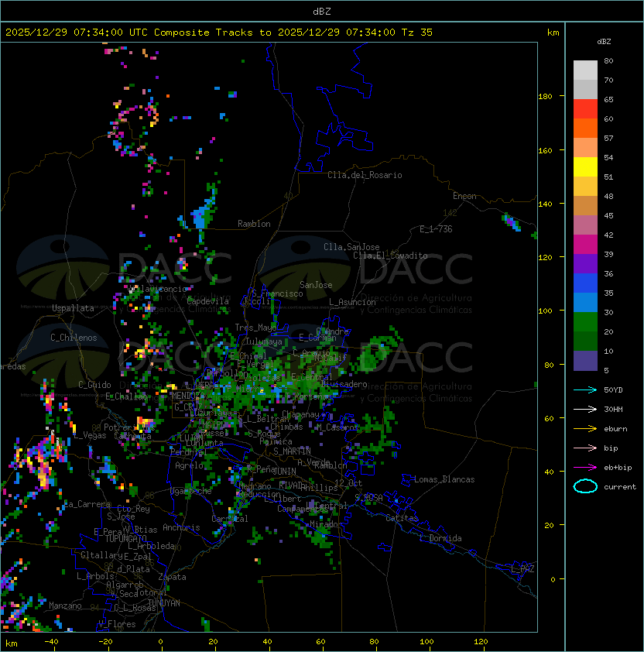Click the 'Composite Tracks' timestamp header text
Screen dimensions: 644x652
pyautogui.click(x=219, y=33)
